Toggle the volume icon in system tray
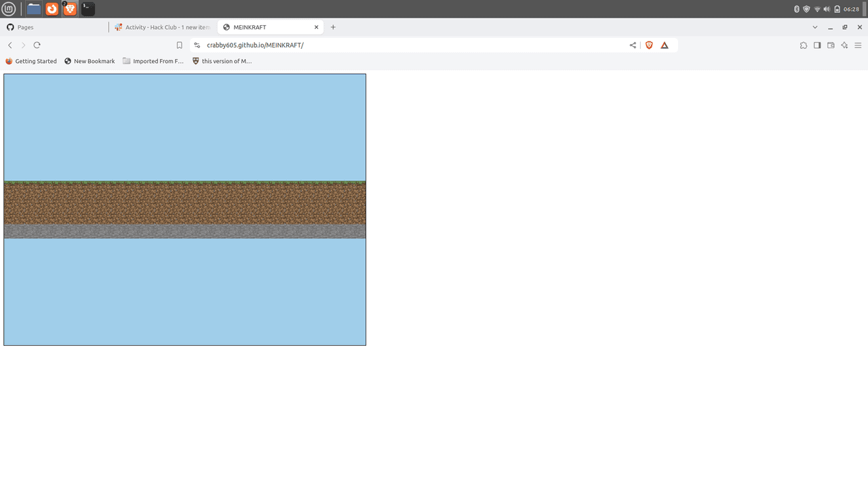Screen dimensions: 868x488 point(827,9)
